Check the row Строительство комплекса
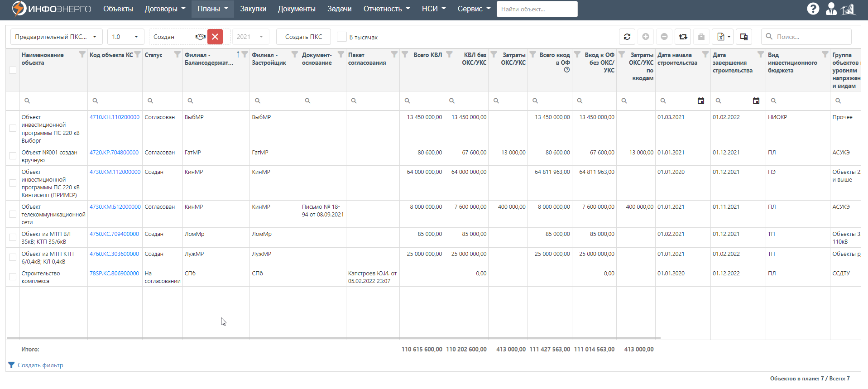The height and width of the screenshot is (389, 868). [13, 277]
